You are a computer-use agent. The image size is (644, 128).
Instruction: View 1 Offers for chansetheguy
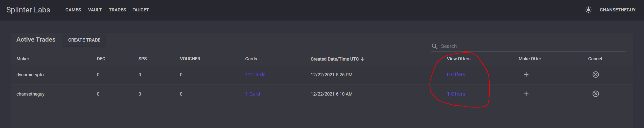(456, 94)
